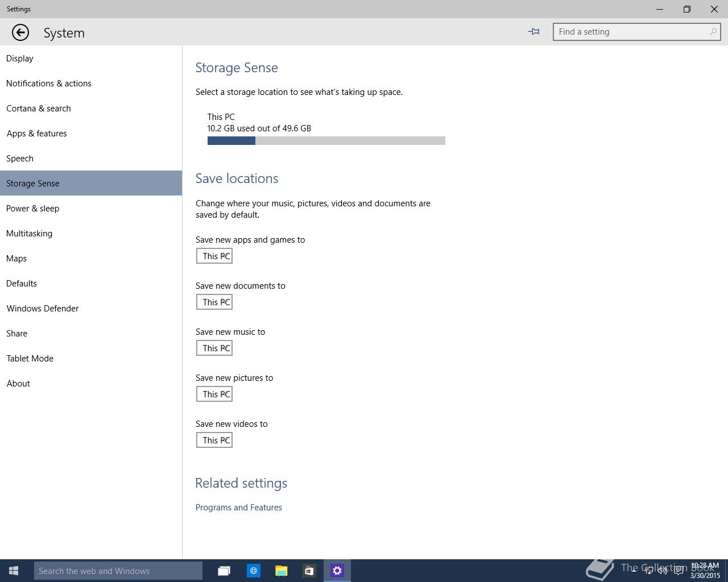This screenshot has height=582, width=728.
Task: Select the This PC storage usage bar
Action: [x=326, y=141]
